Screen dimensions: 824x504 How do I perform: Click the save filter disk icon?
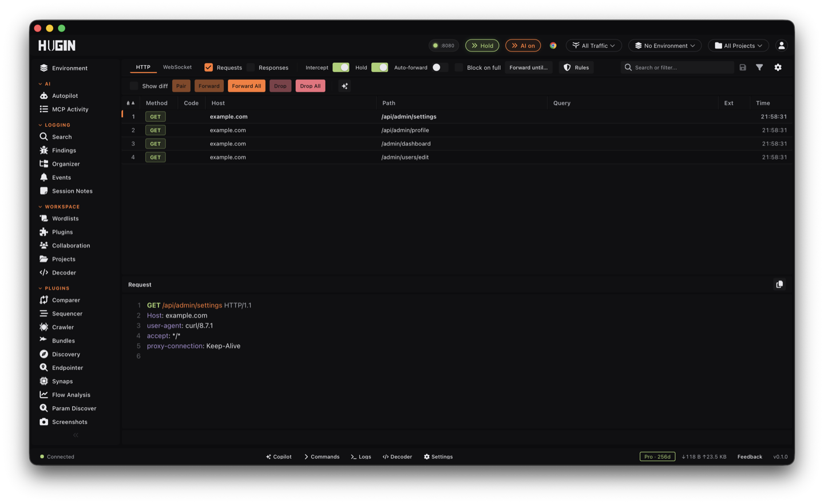coord(743,68)
